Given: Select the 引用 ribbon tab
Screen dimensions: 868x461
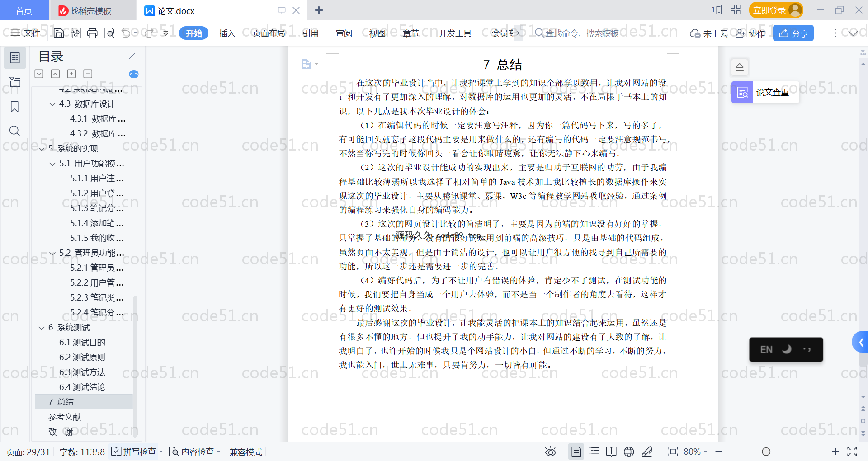Looking at the screenshot, I should tap(310, 33).
